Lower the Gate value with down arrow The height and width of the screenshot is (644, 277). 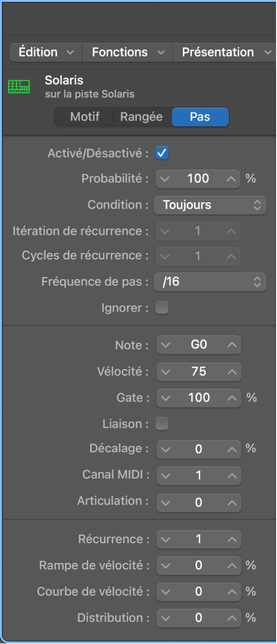[165, 398]
